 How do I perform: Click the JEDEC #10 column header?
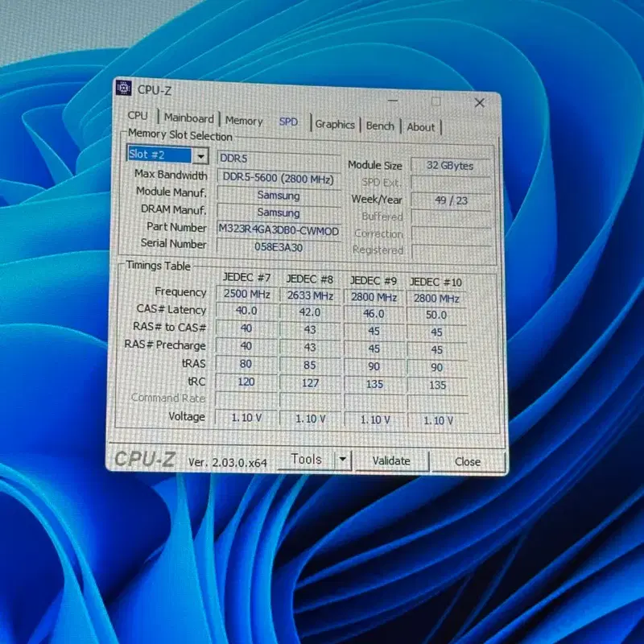click(x=436, y=283)
